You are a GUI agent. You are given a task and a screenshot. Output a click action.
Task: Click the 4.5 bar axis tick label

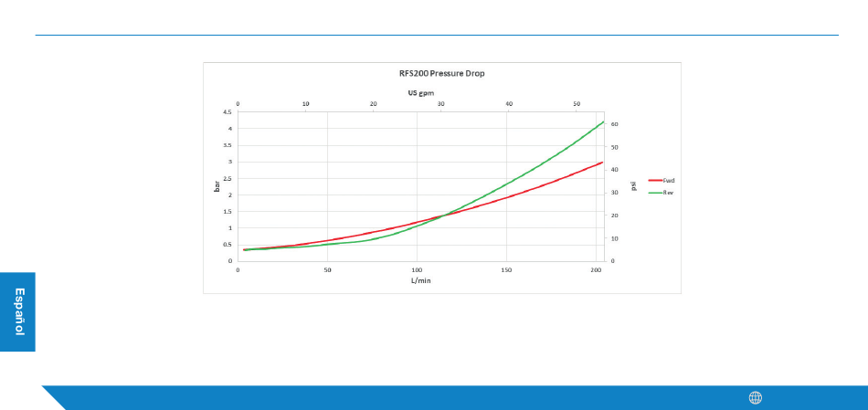click(227, 111)
